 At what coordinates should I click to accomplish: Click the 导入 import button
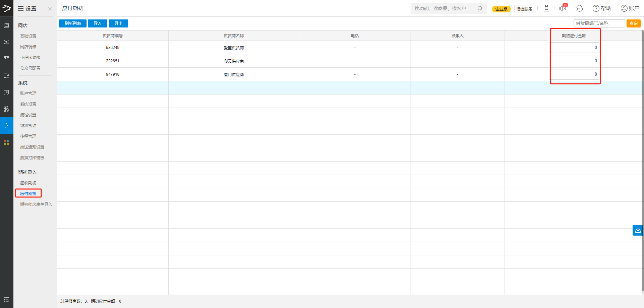tap(98, 23)
